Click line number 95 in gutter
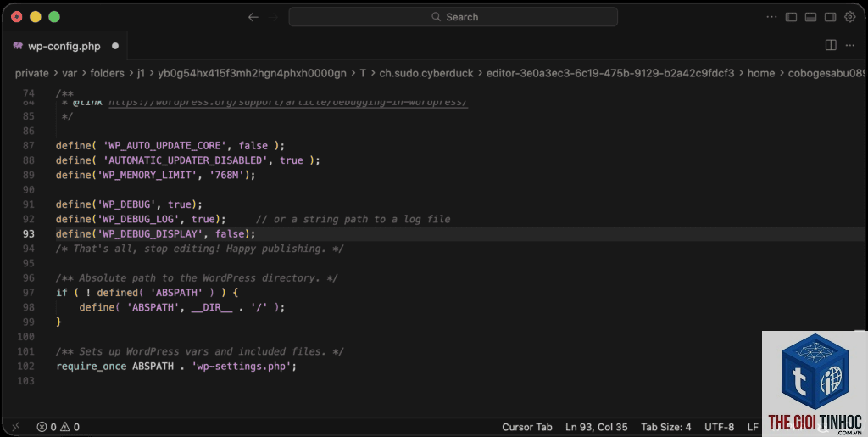Screen dimensions: 868x437 (x=28, y=263)
